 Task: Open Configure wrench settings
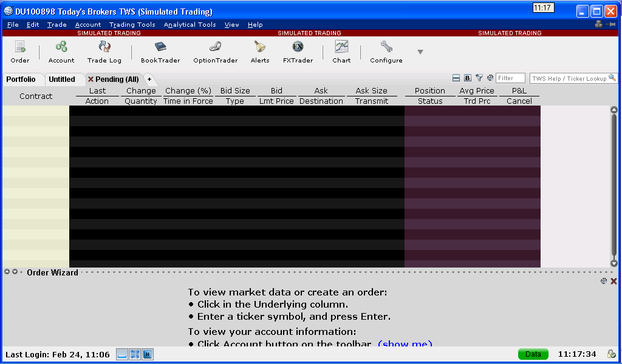[386, 52]
